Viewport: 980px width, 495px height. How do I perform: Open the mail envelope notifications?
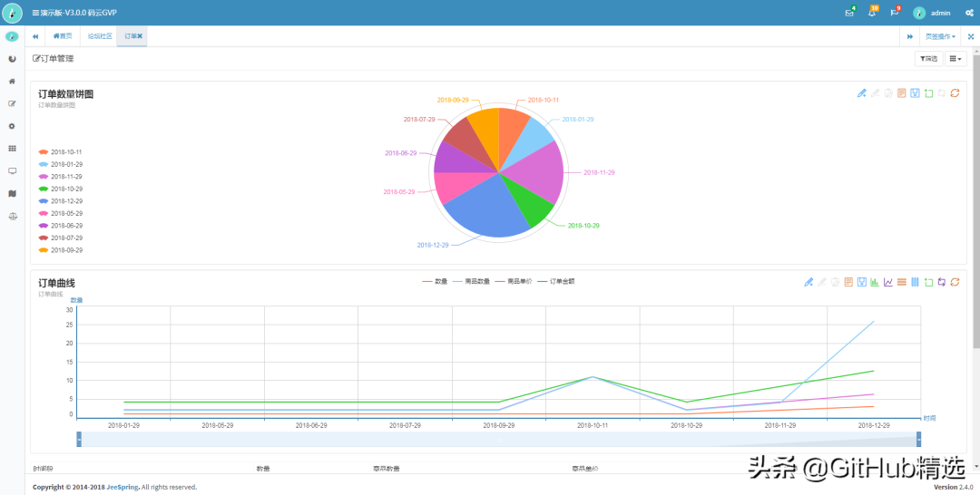click(849, 13)
